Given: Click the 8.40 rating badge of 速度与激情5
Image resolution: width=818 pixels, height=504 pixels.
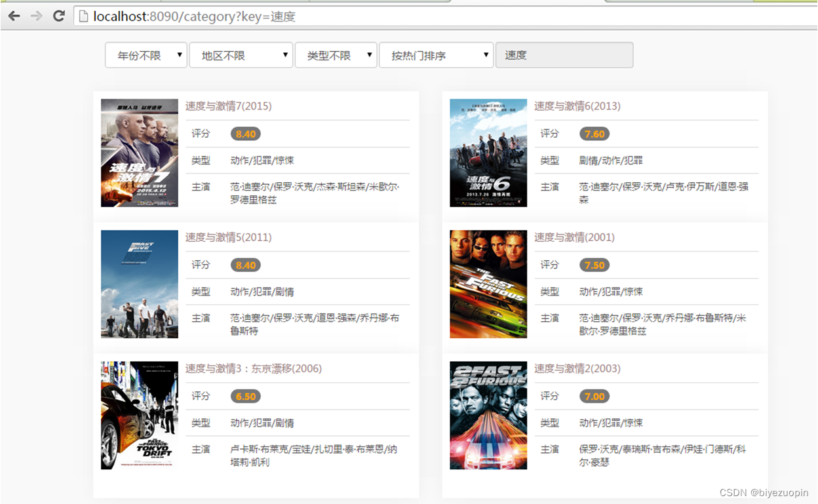Looking at the screenshot, I should (x=246, y=265).
